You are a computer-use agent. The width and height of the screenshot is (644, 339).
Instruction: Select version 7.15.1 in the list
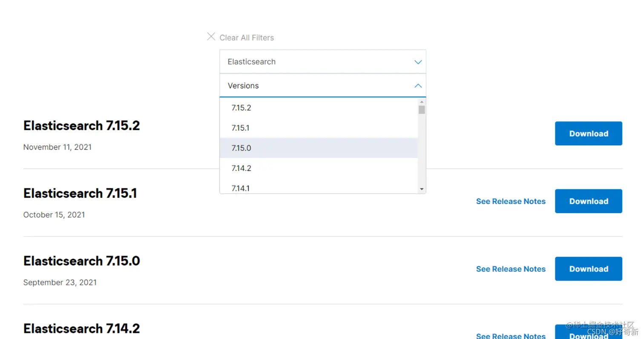click(241, 128)
